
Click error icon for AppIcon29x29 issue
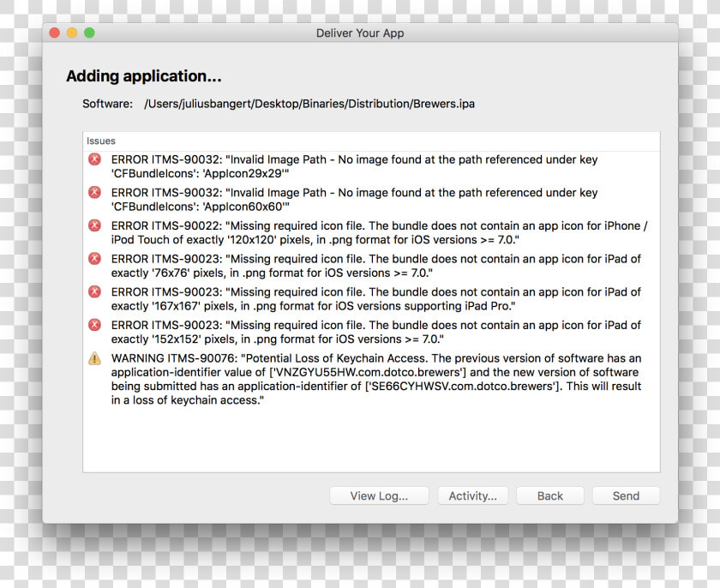(x=94, y=159)
